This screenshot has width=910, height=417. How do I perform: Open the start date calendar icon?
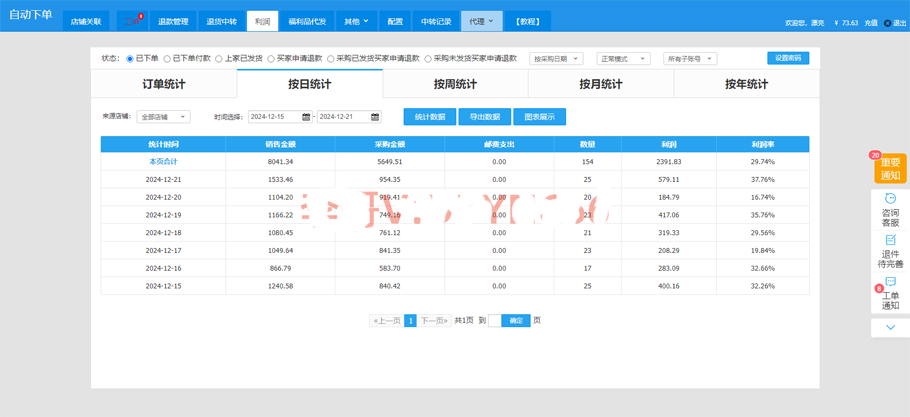[306, 117]
